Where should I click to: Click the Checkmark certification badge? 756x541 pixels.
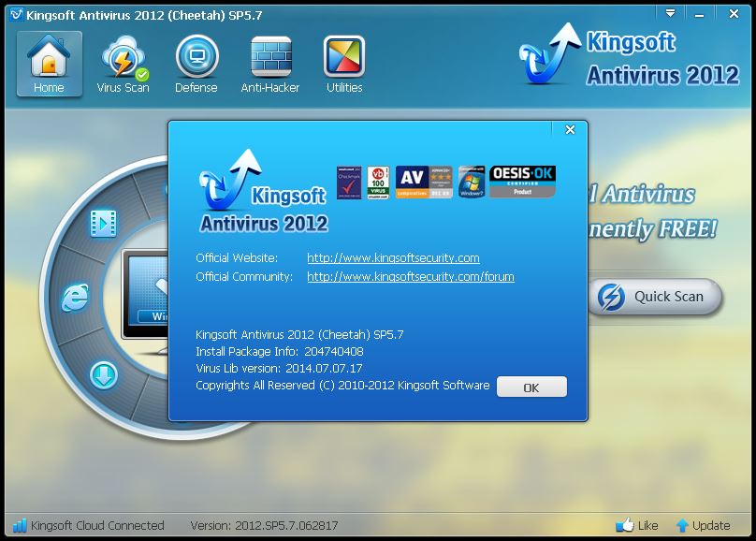click(x=349, y=183)
